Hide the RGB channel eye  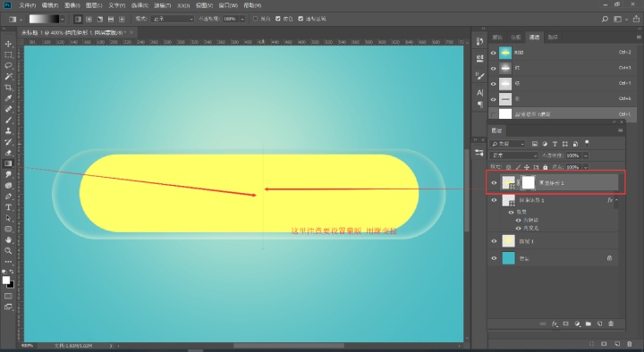493,53
